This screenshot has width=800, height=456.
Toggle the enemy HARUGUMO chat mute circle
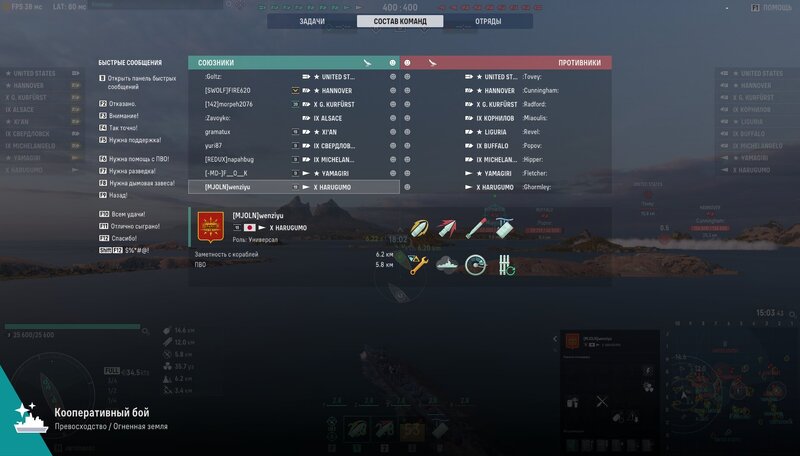point(407,187)
